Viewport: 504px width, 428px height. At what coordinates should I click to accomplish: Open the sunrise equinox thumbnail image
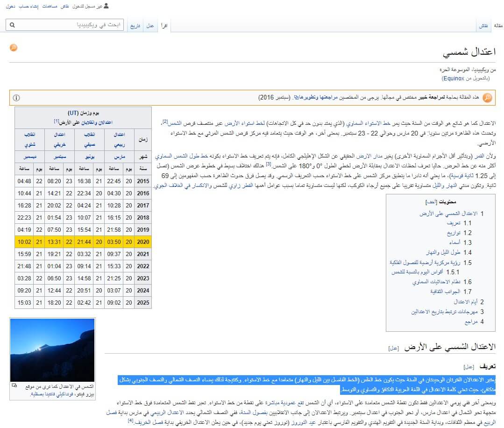52,350
